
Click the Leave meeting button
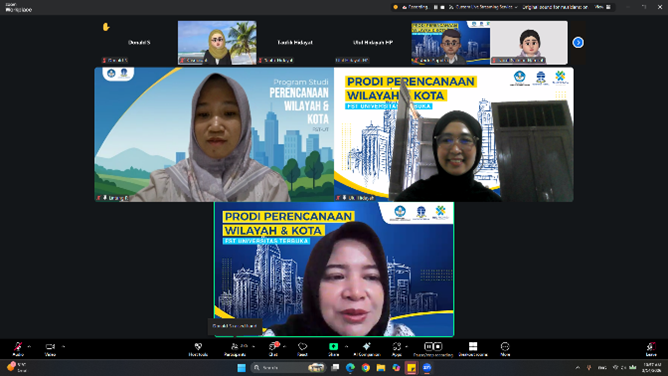[651, 348]
